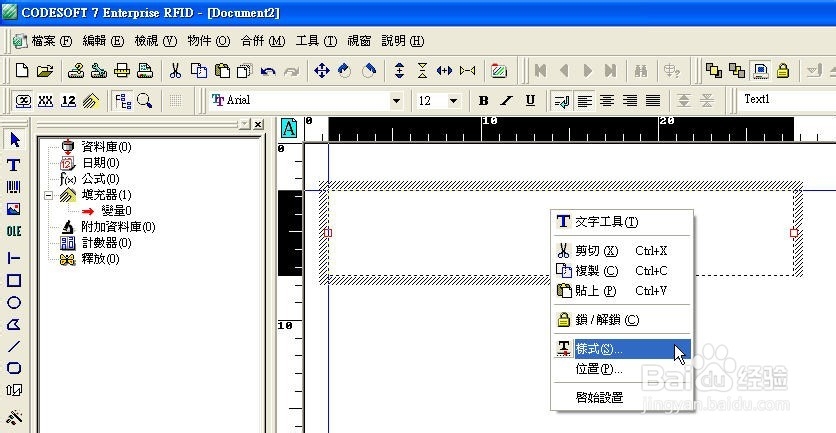The image size is (836, 433).
Task: Choose 位置(P)... in context menu
Action: pyautogui.click(x=623, y=369)
